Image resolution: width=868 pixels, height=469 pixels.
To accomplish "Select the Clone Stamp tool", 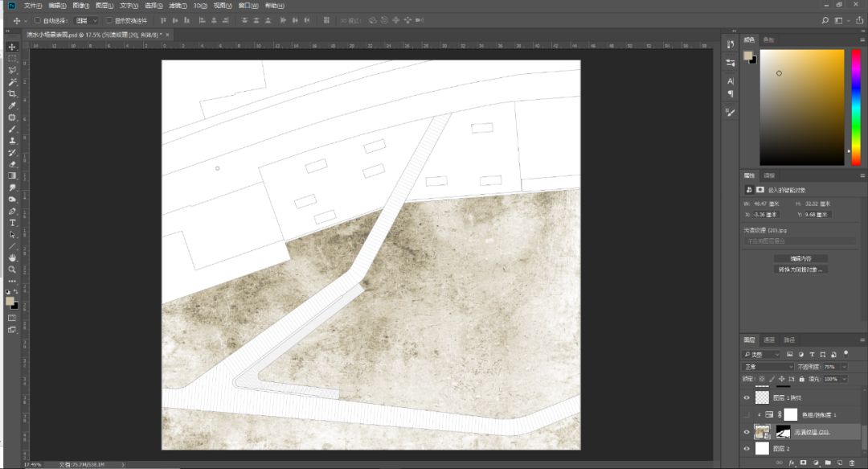I will point(12,141).
